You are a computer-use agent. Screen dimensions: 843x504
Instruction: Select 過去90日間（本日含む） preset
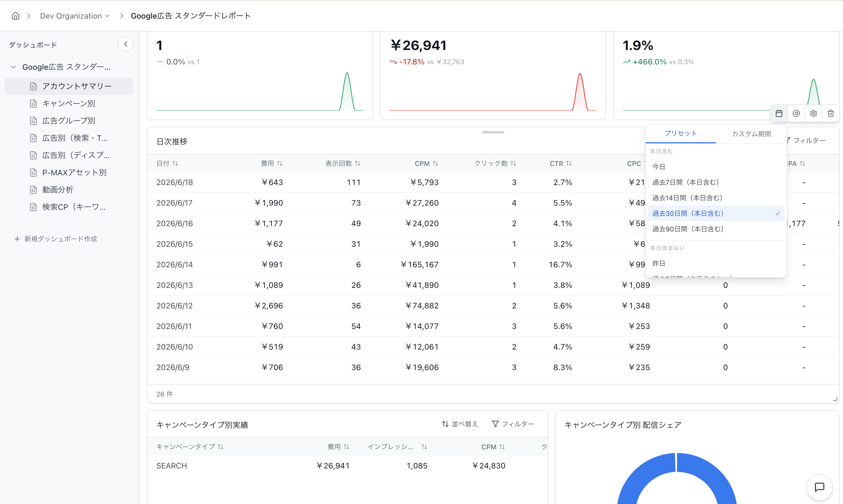(716, 229)
